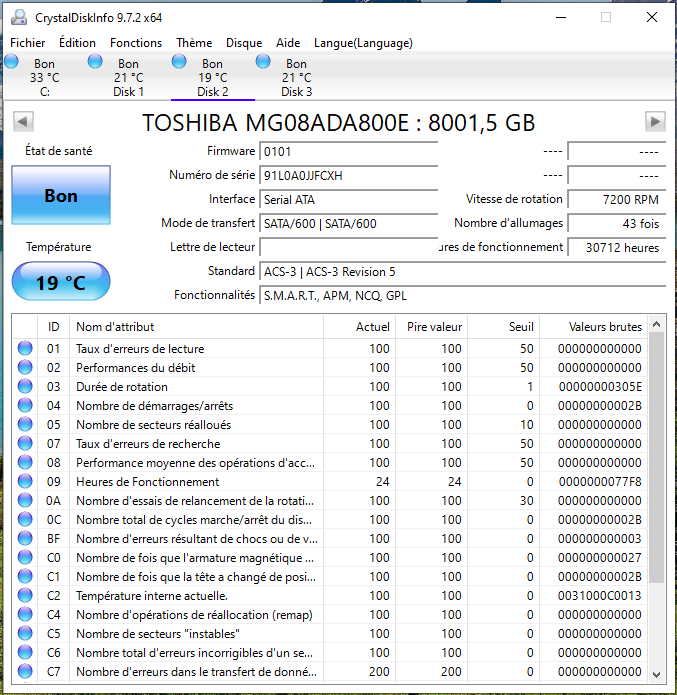677x695 pixels.
Task: Open the Langue(Language) menu
Action: point(363,43)
